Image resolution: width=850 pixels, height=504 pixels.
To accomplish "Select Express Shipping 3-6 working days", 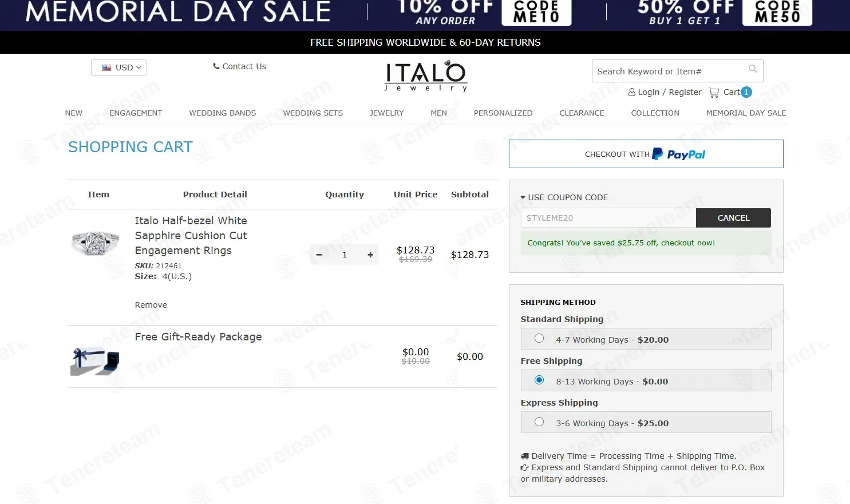I will coord(539,422).
